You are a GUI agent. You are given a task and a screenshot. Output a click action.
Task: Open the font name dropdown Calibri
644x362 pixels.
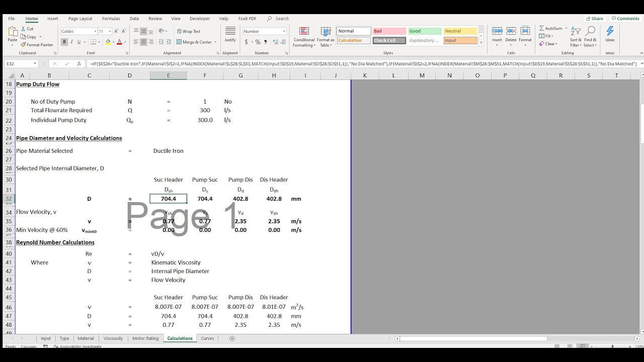point(96,31)
